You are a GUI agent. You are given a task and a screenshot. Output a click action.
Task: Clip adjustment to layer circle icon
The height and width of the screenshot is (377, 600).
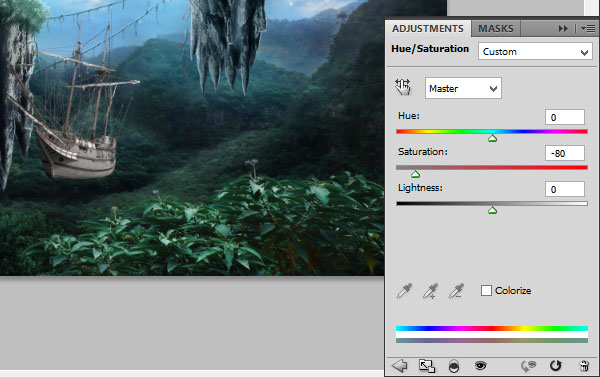(453, 366)
